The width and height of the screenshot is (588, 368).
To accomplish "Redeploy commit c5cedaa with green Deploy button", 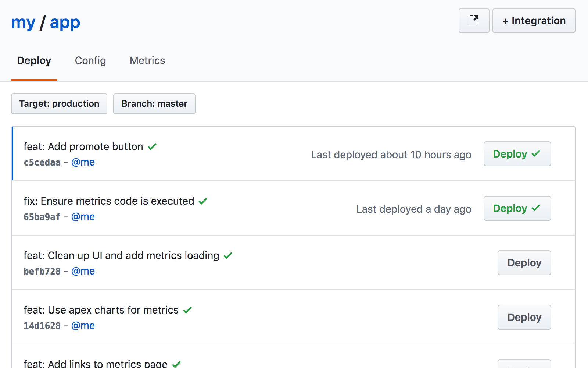I will coord(517,154).
